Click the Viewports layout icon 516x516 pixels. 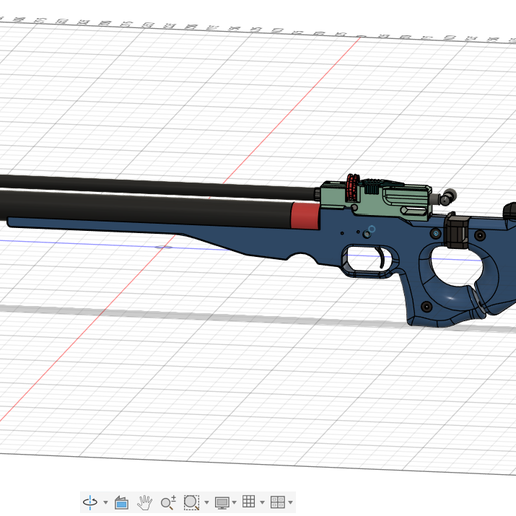tap(278, 502)
